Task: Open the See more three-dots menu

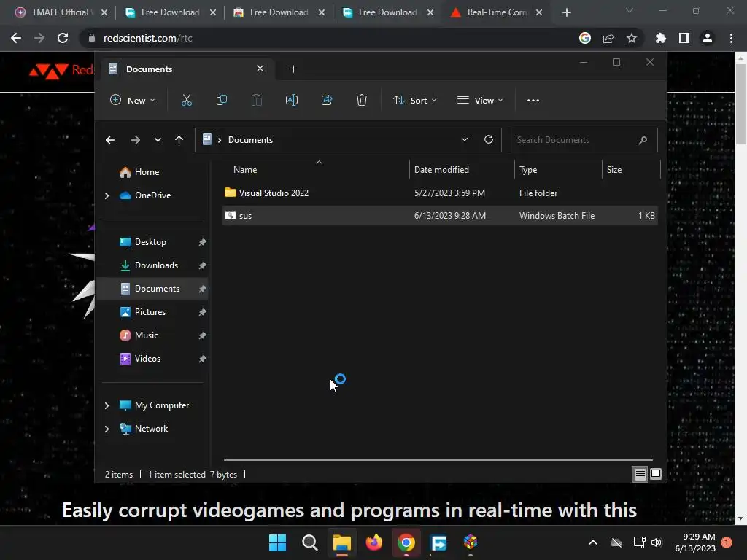Action: click(x=533, y=100)
